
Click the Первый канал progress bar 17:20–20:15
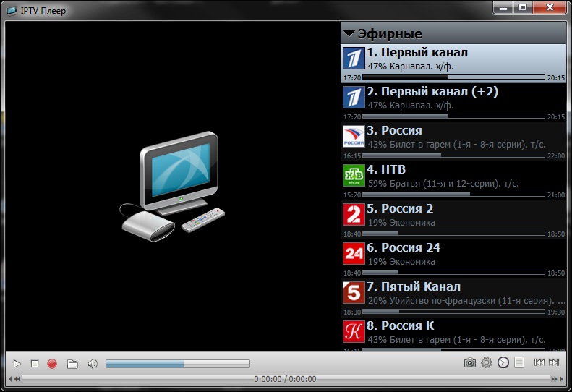pyautogui.click(x=453, y=77)
